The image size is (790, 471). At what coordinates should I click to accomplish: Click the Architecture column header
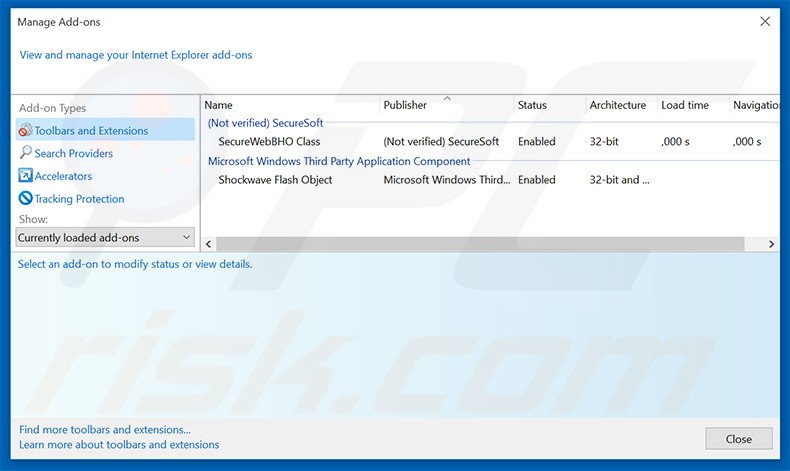(617, 105)
